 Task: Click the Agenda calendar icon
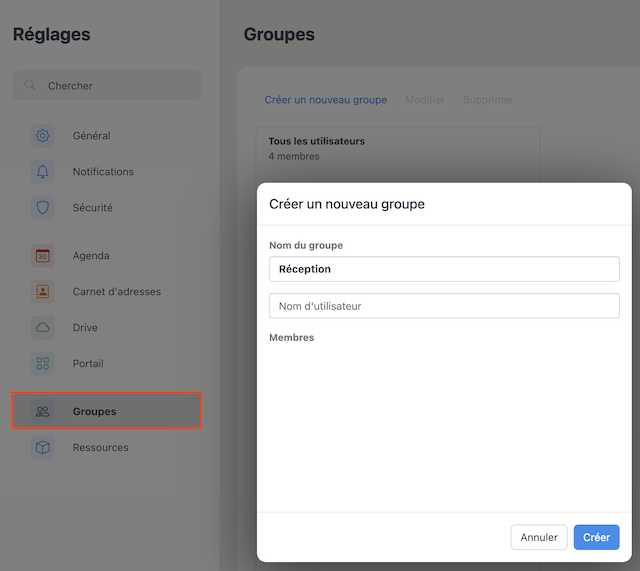42,256
